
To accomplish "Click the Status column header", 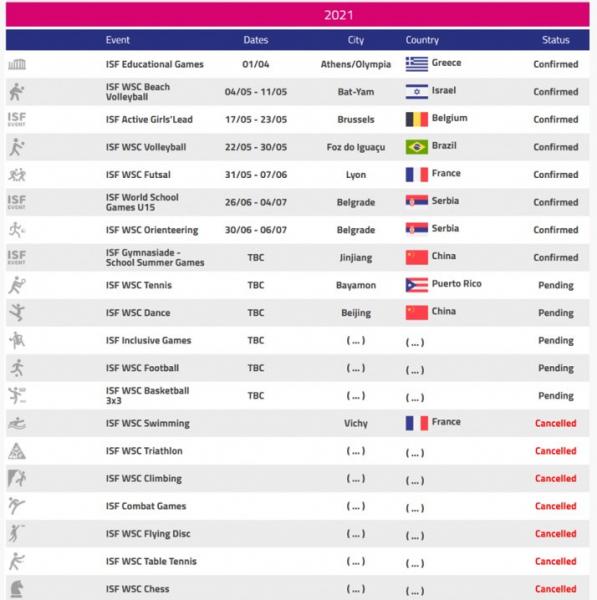I will [556, 40].
